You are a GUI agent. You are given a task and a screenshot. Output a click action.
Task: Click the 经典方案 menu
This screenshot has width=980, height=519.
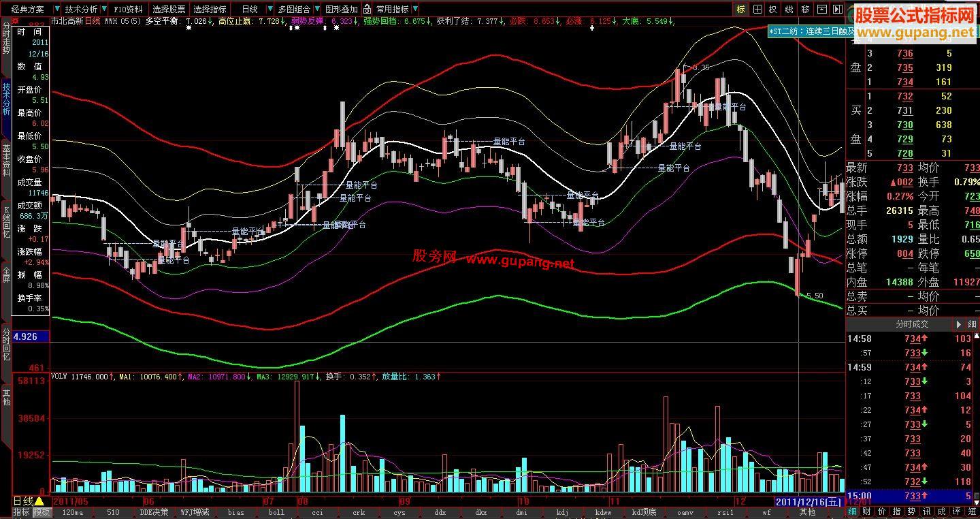click(28, 10)
